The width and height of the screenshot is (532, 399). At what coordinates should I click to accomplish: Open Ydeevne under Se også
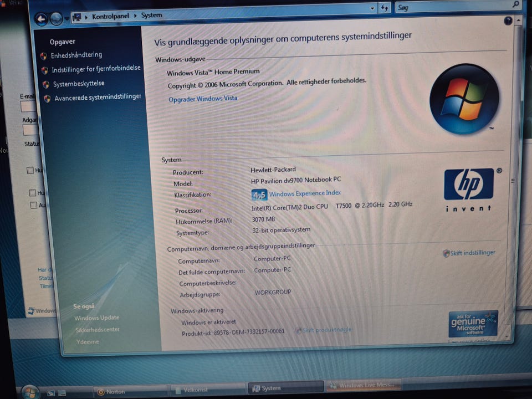88,342
